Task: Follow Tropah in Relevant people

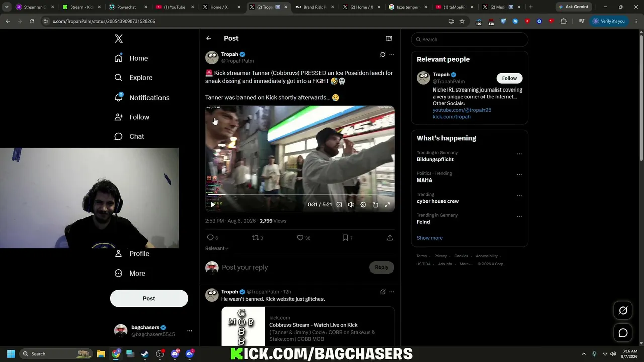Action: 509,78
